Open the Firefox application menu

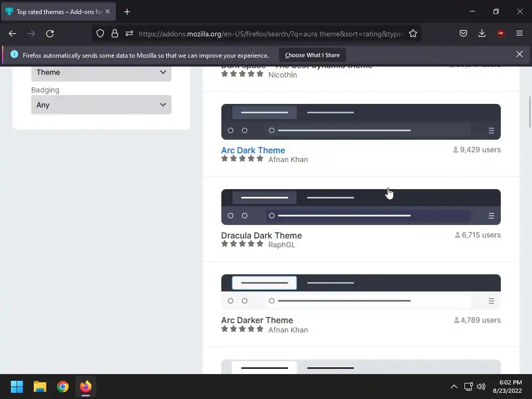click(520, 33)
